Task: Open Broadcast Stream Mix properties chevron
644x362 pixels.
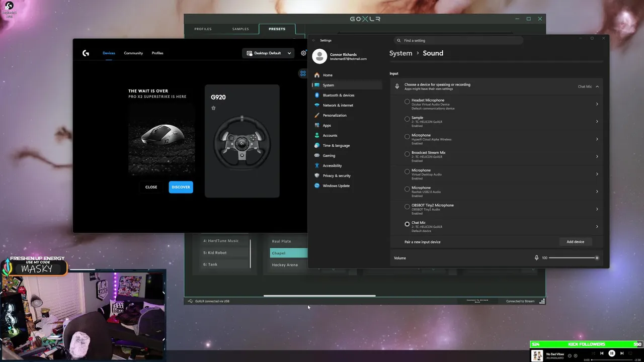Action: click(x=597, y=156)
